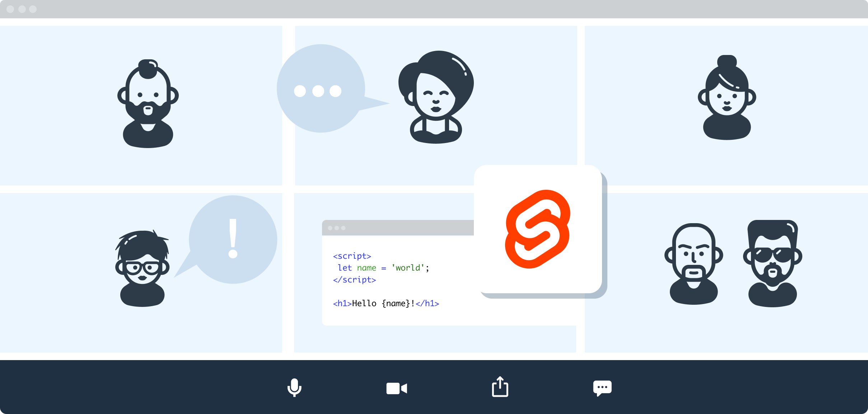Click the code window's gray title bar
This screenshot has width=868, height=414.
coord(398,228)
